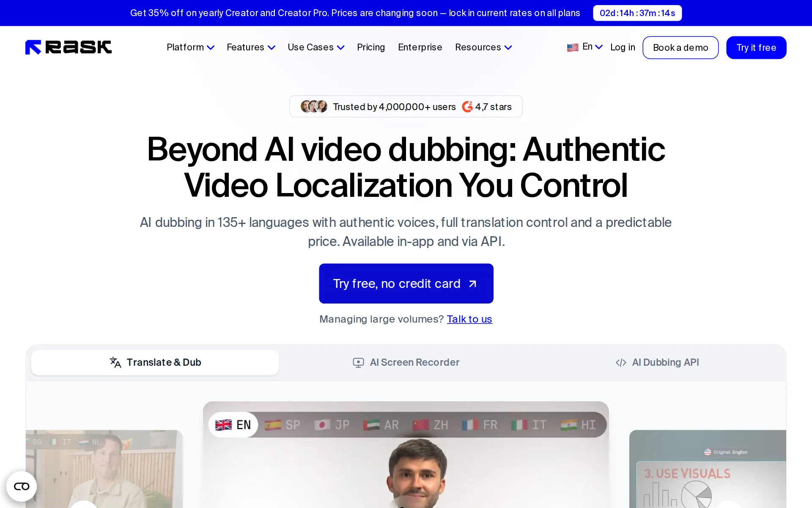This screenshot has height=508, width=812.
Task: Click the user avatars in trust badge
Action: pyautogui.click(x=314, y=106)
